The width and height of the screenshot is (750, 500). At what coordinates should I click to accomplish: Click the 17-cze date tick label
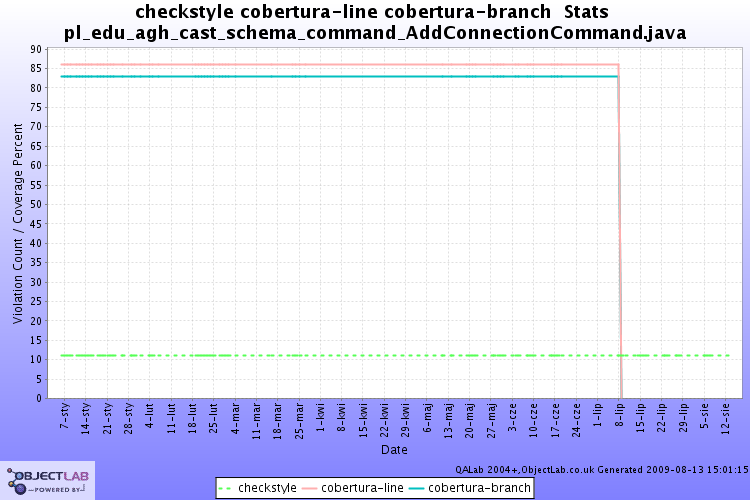pyautogui.click(x=555, y=420)
